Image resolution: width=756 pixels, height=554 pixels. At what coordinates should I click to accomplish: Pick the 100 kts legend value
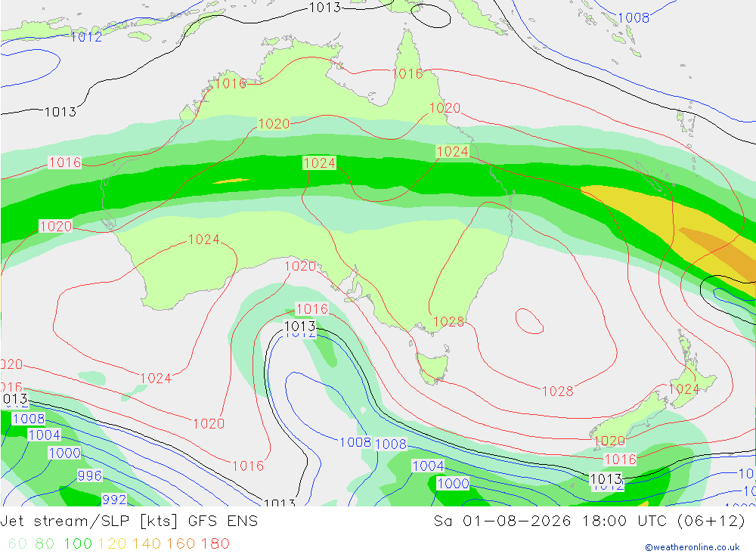78,544
